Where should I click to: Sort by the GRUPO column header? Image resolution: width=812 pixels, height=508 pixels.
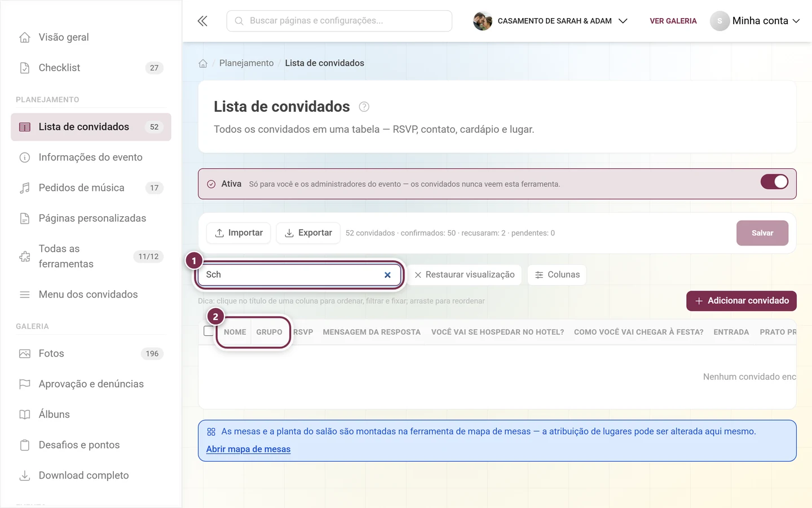(269, 332)
